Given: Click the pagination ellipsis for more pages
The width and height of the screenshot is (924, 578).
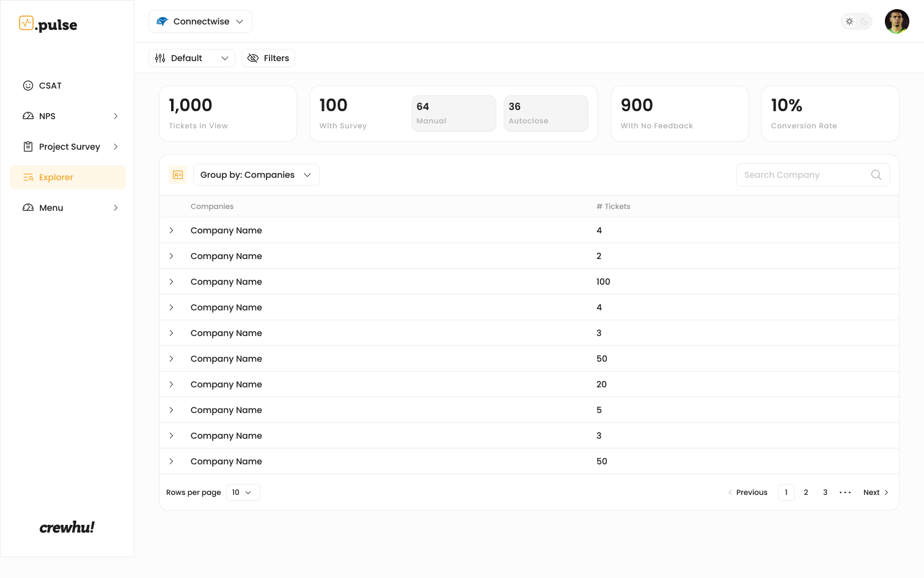Looking at the screenshot, I should pos(845,492).
